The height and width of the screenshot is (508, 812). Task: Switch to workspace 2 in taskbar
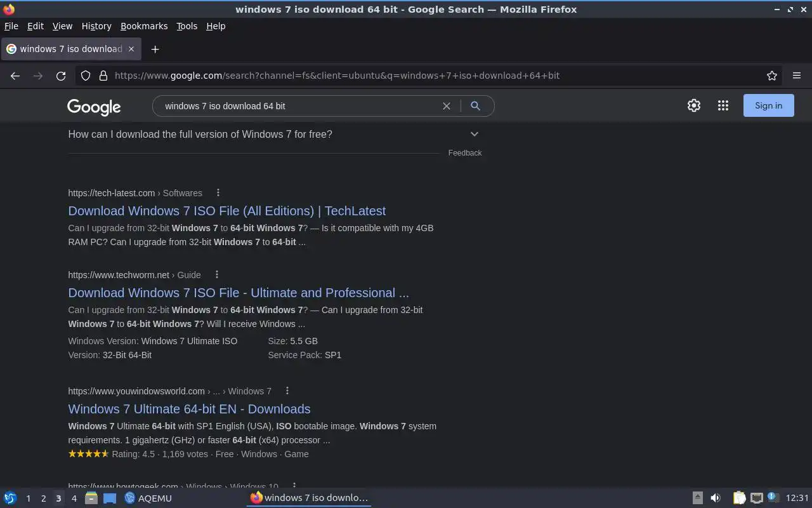(x=43, y=498)
